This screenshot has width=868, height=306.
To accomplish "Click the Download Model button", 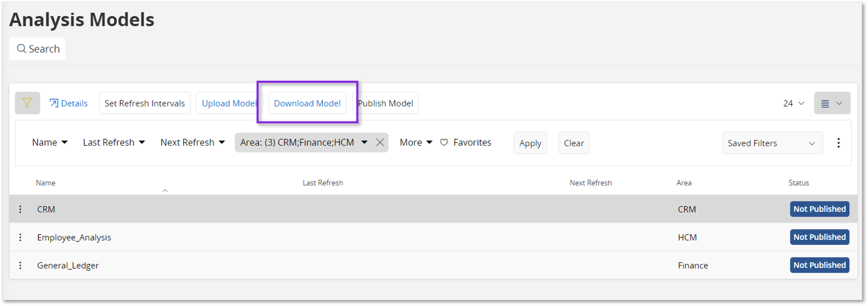I will pos(307,103).
